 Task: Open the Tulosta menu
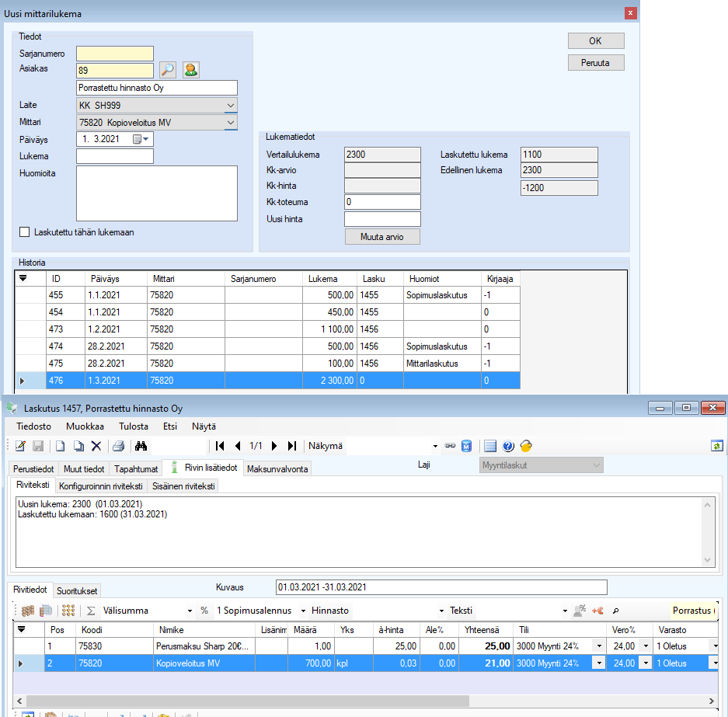click(x=134, y=426)
